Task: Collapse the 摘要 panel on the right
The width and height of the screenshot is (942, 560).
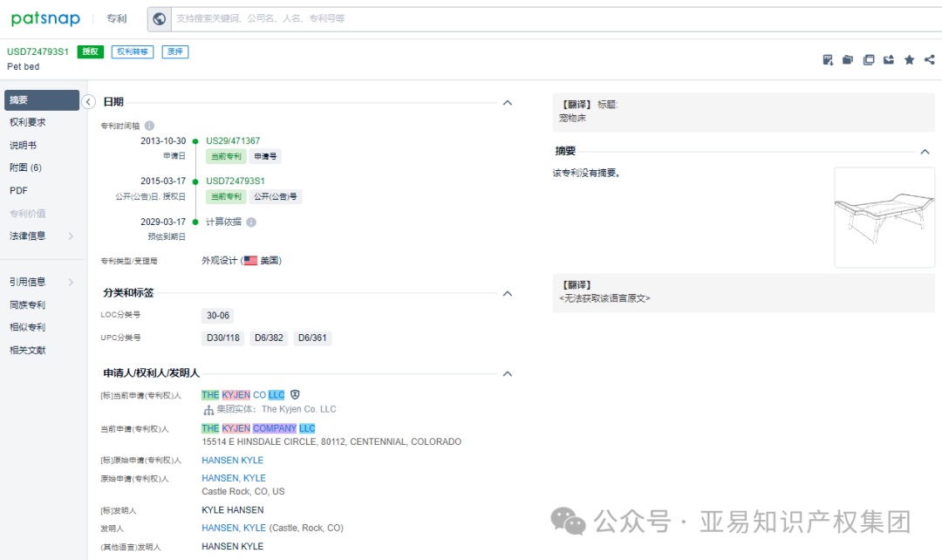Action: (x=925, y=152)
